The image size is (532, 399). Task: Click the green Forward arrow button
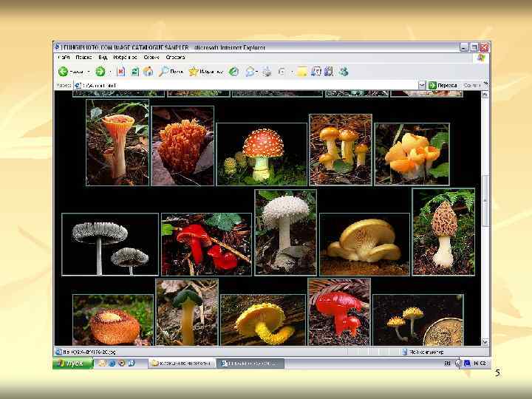[100, 72]
